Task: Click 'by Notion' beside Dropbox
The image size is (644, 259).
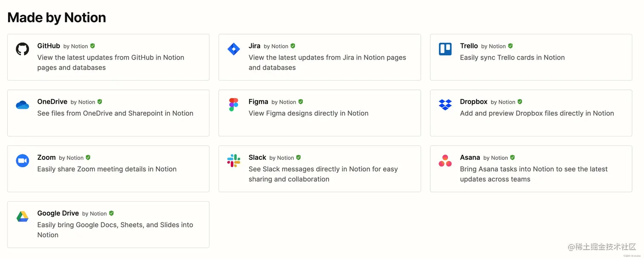Action: pyautogui.click(x=503, y=102)
